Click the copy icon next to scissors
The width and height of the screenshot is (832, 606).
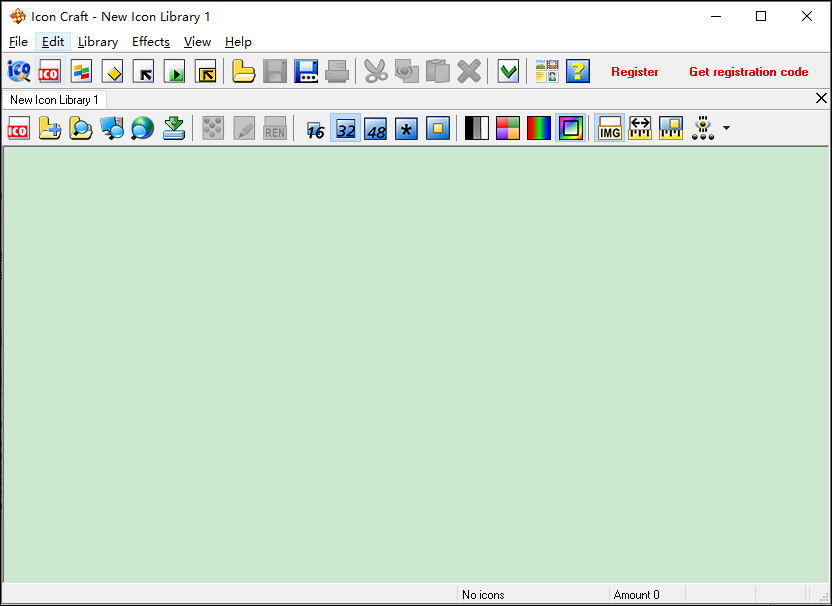point(407,71)
